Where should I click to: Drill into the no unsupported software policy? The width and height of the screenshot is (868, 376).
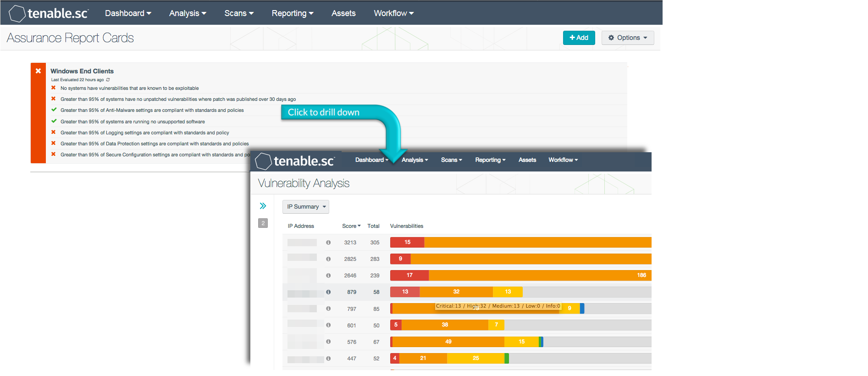click(x=133, y=122)
